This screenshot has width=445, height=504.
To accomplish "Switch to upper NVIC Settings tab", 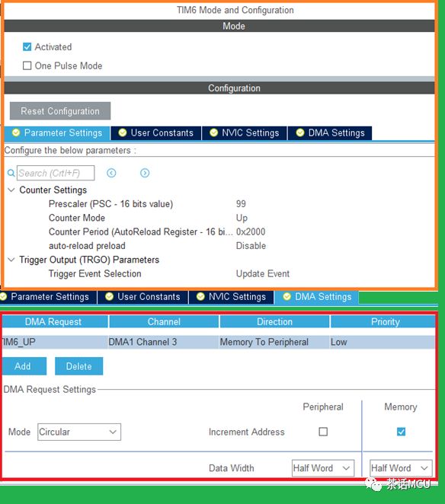I will (x=245, y=133).
